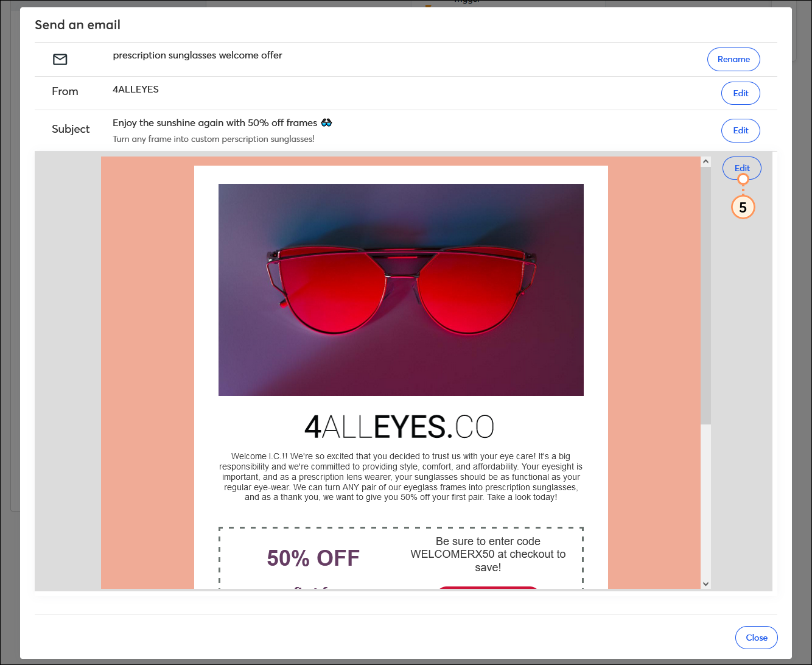Click the 'Be sure to enter code WELCOMERX50' text
Screen dimensions: 812x665
coord(488,554)
